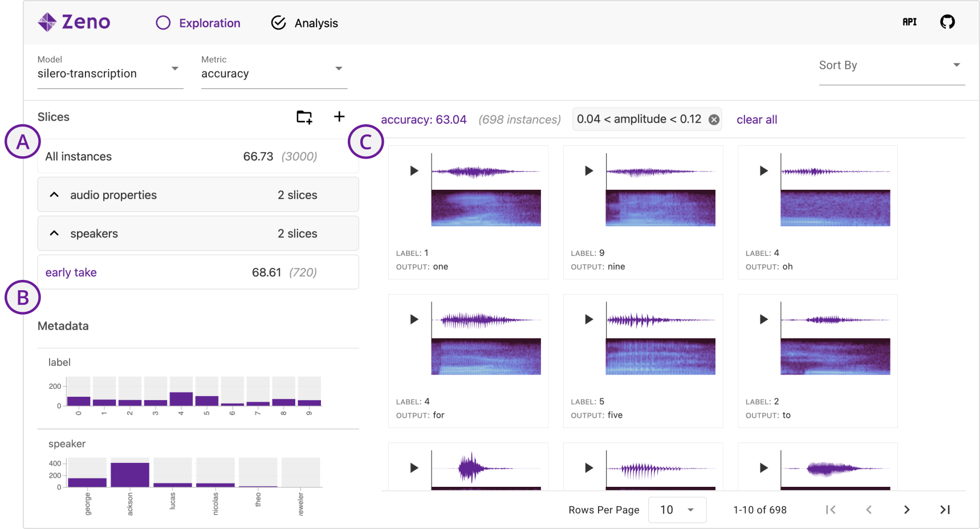Click the 1-10 of 698 pagination text
This screenshot has width=980, height=529.
759,510
